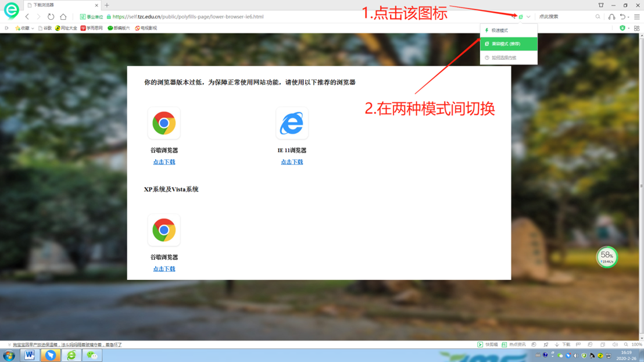Click the browser refresh button
Viewport: 644px width, 362px height.
[51, 17]
